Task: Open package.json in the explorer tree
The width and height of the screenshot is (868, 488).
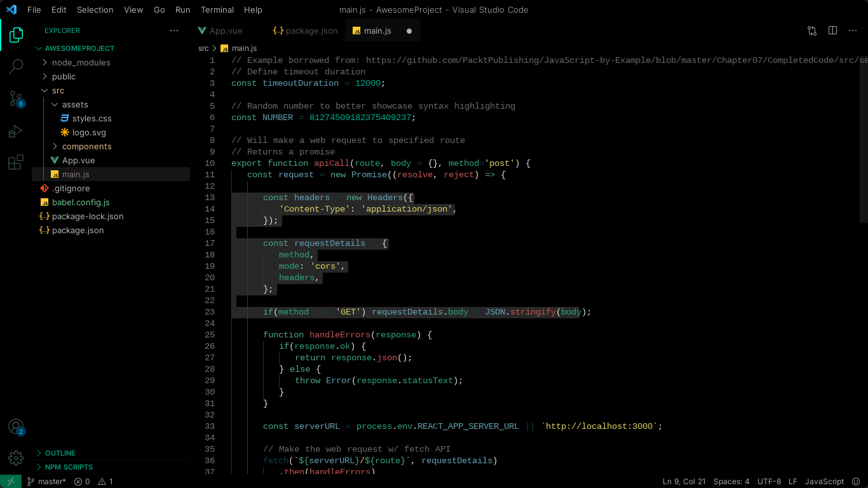Action: [78, 230]
